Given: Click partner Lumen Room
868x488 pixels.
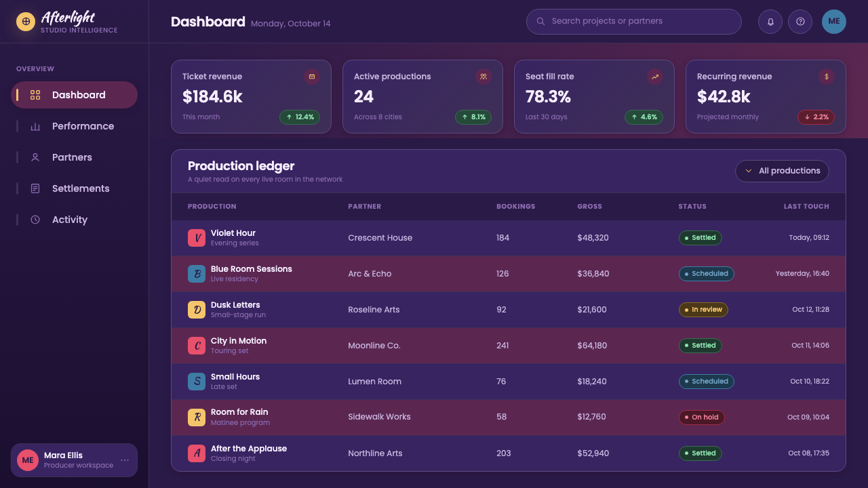Looking at the screenshot, I should click(375, 382).
